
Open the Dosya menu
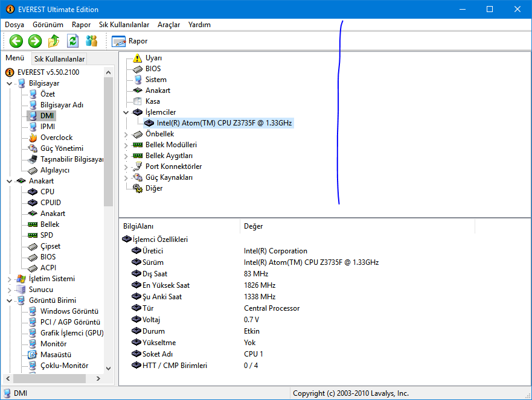click(14, 25)
